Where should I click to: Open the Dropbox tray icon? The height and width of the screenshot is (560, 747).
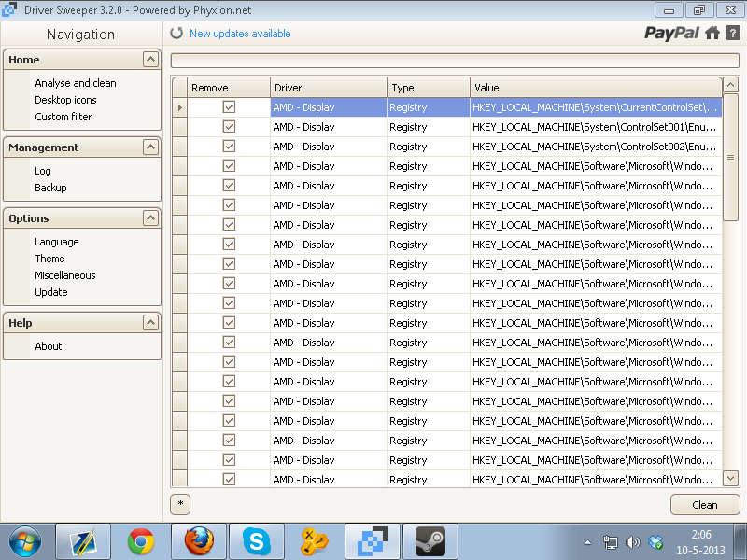[656, 542]
